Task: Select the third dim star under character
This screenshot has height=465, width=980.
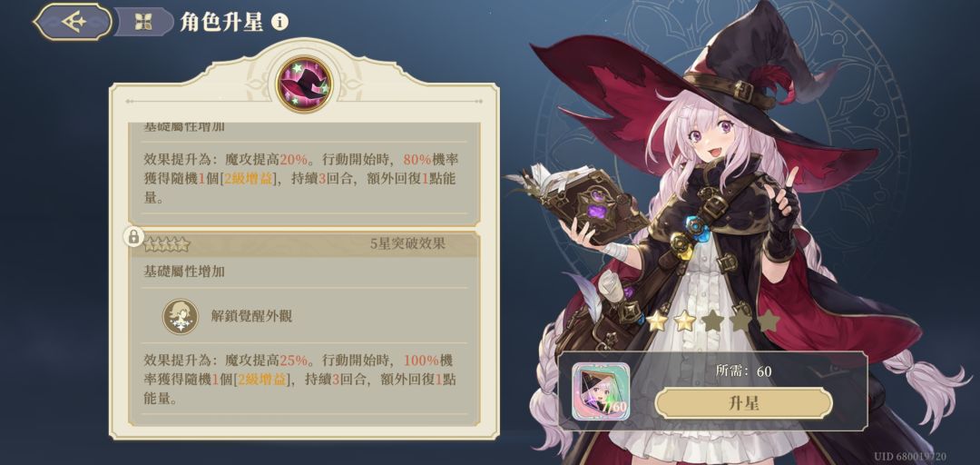Action: click(713, 322)
